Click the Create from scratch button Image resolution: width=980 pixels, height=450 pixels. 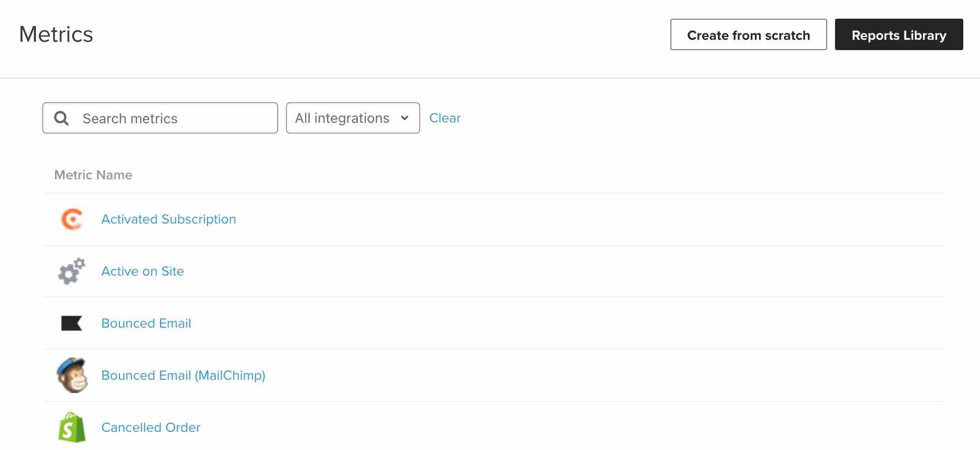pos(748,35)
